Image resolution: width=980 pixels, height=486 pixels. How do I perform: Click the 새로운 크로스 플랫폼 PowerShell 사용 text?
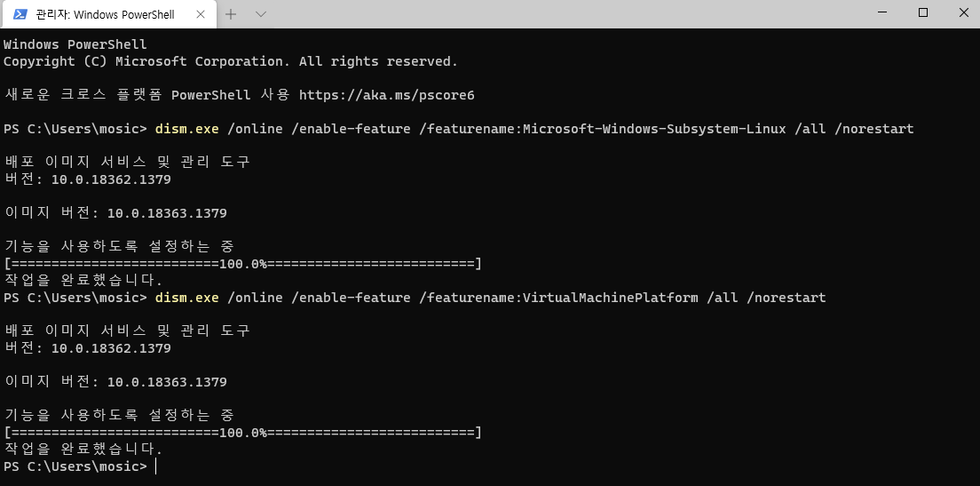147,95
